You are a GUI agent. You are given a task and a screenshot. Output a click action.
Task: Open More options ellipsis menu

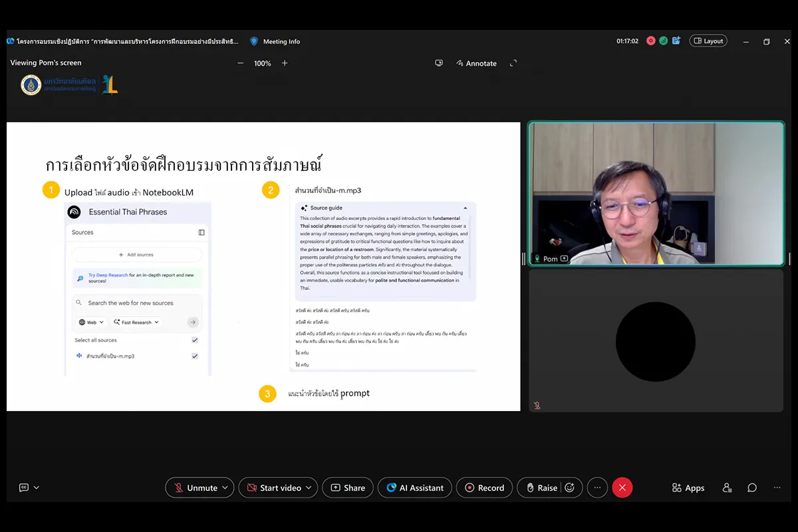point(597,487)
